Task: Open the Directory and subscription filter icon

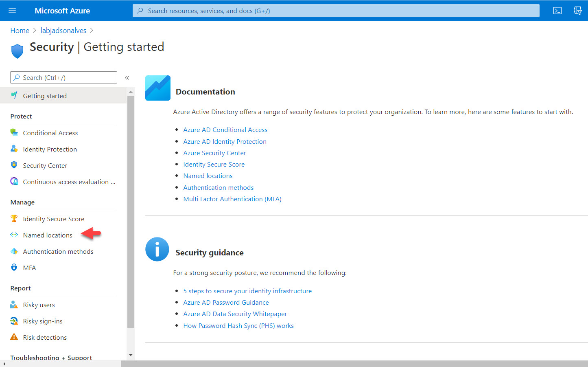Action: [x=577, y=11]
